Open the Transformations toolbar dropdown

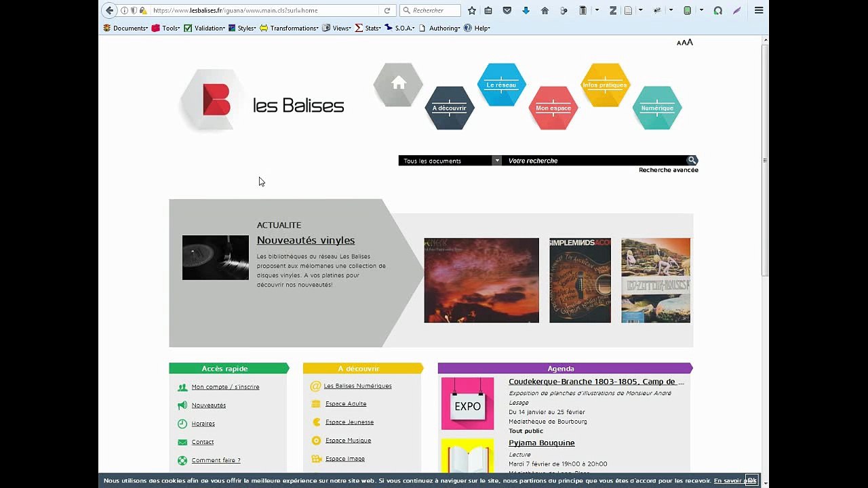point(289,28)
